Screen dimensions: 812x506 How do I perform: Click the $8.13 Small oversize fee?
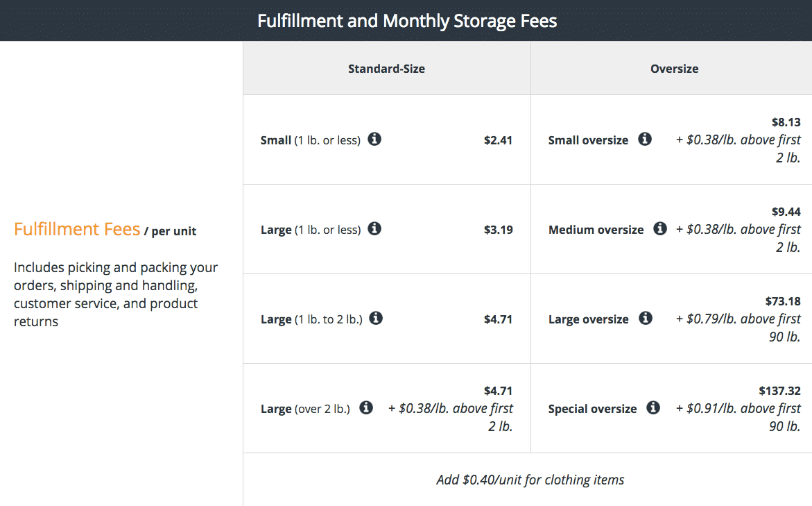786,122
